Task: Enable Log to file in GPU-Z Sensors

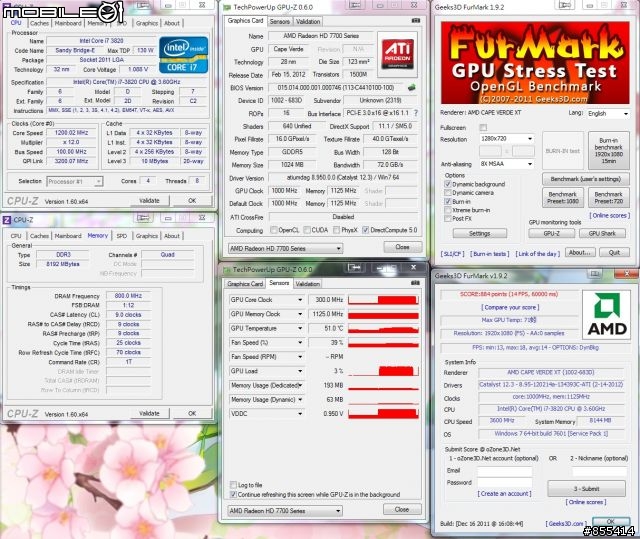Action: click(x=233, y=485)
